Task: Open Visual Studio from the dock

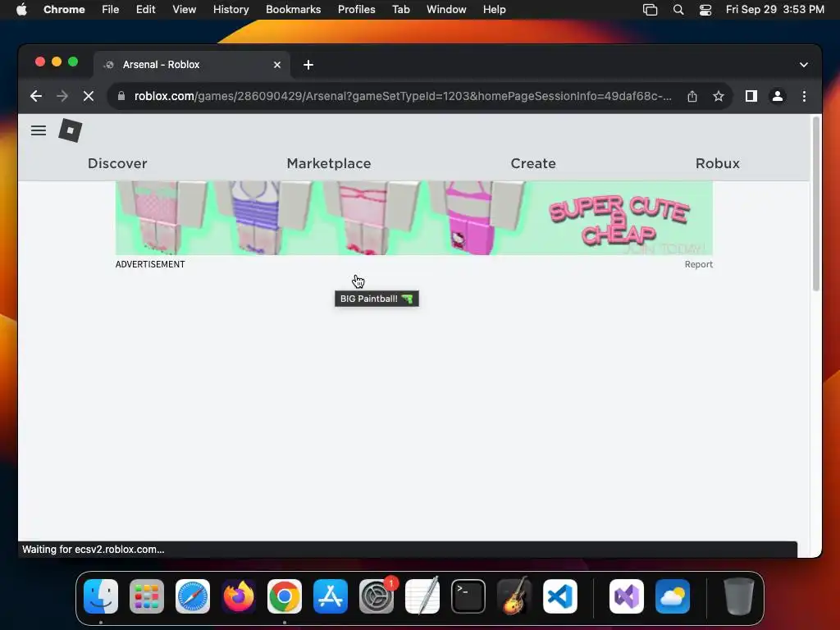Action: click(627, 596)
